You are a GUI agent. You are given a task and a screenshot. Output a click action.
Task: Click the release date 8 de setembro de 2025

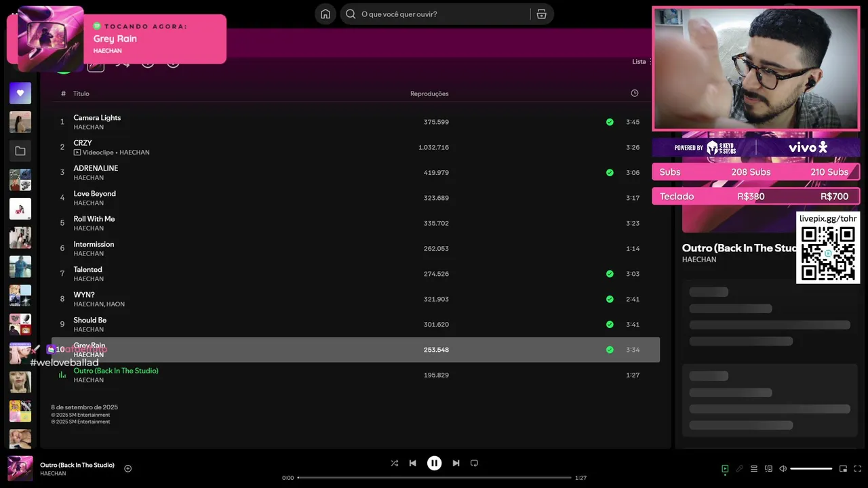(x=84, y=407)
